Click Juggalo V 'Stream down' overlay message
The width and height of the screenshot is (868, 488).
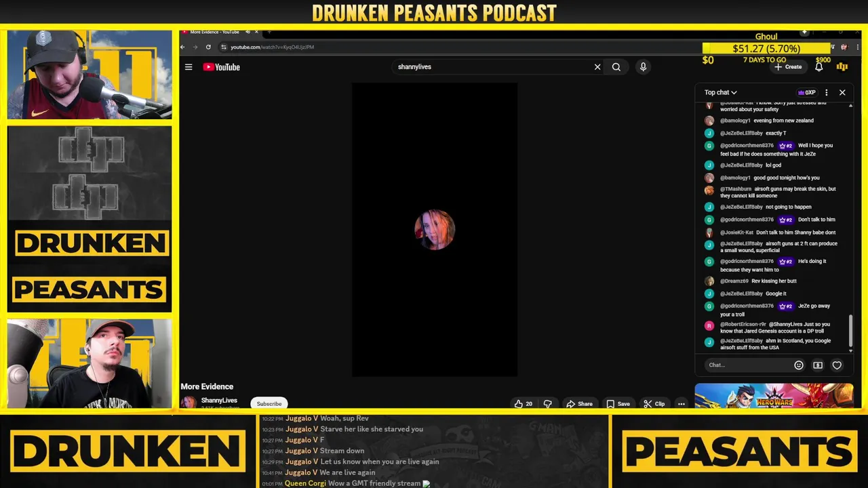[x=342, y=451]
